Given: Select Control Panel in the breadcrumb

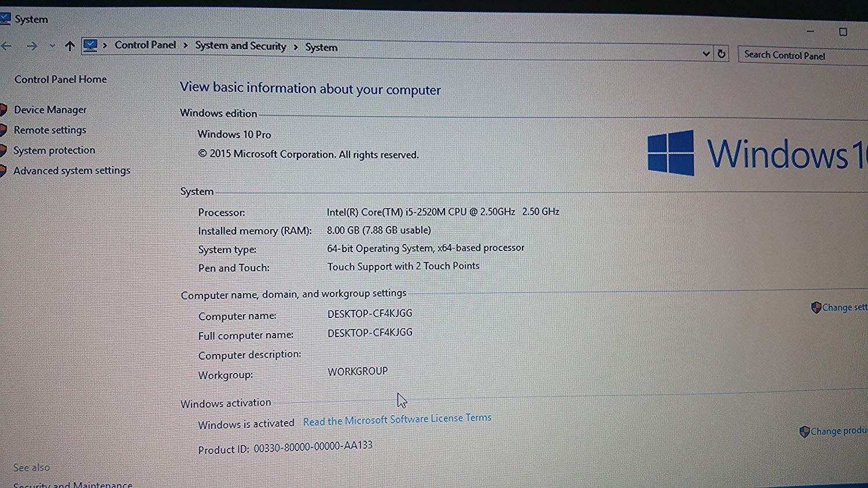Looking at the screenshot, I should [x=145, y=45].
